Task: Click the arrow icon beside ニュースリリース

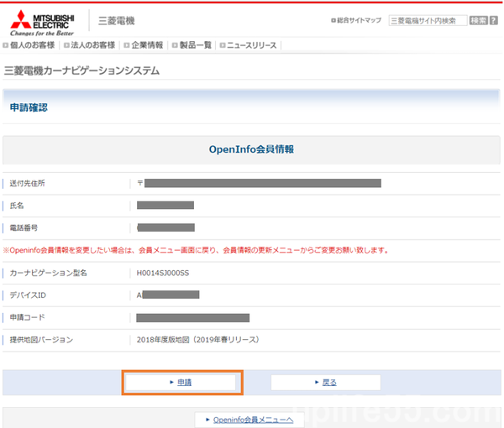Action: 223,45
